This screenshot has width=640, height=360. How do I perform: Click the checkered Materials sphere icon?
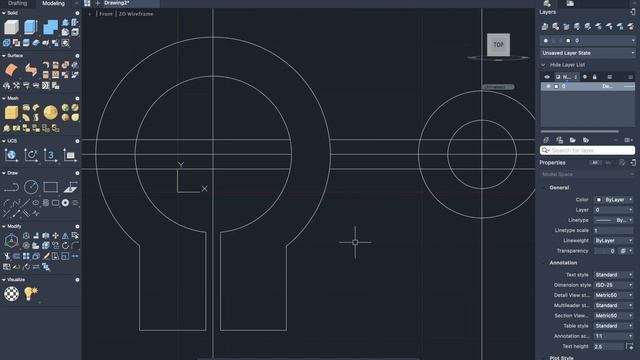coord(11,293)
